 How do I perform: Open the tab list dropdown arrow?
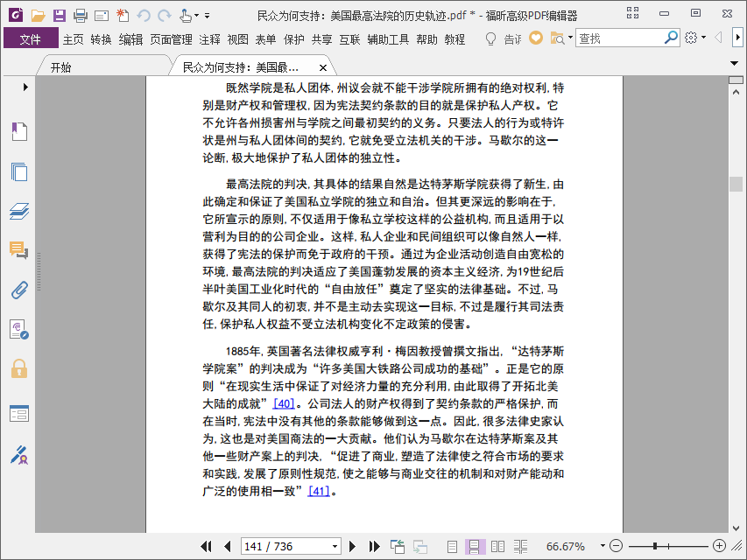tap(734, 63)
